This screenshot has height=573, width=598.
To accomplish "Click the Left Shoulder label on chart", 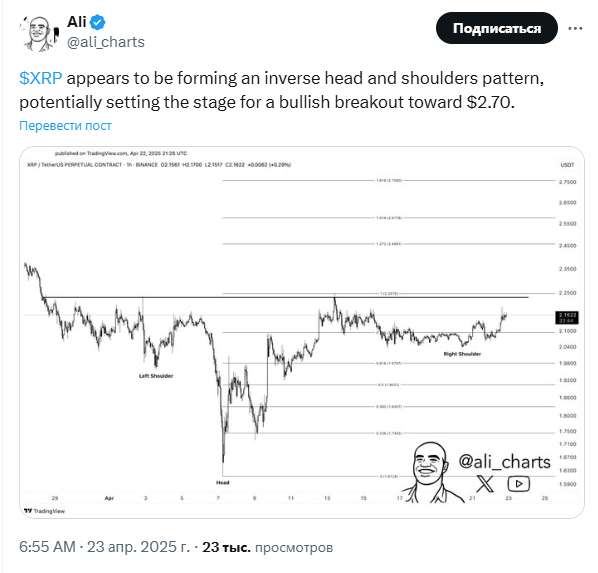I will [156, 376].
